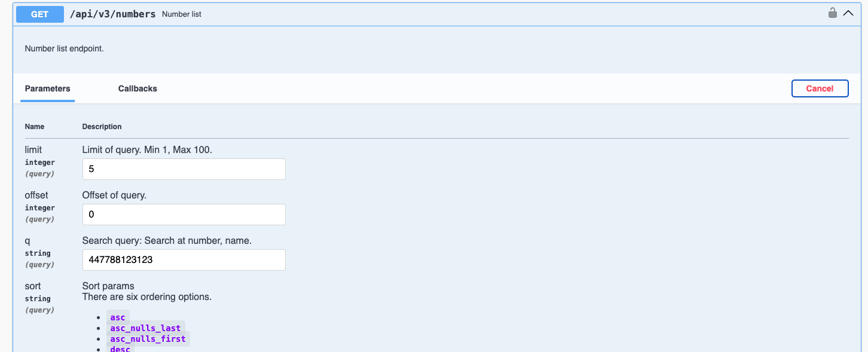
Task: Click the Name column header
Action: [x=35, y=127]
